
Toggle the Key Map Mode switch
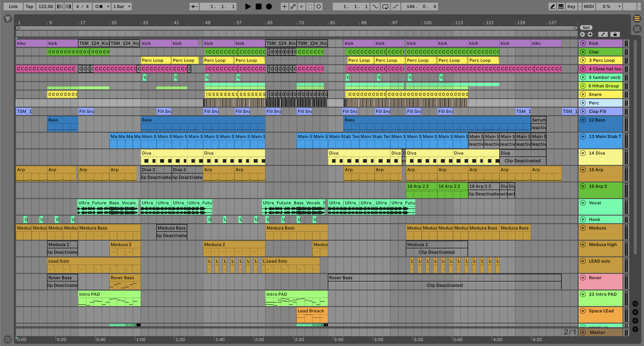tap(571, 6)
